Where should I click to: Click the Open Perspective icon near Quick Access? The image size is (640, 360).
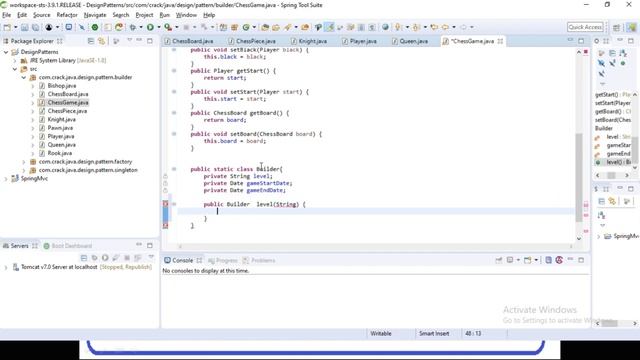(x=616, y=27)
